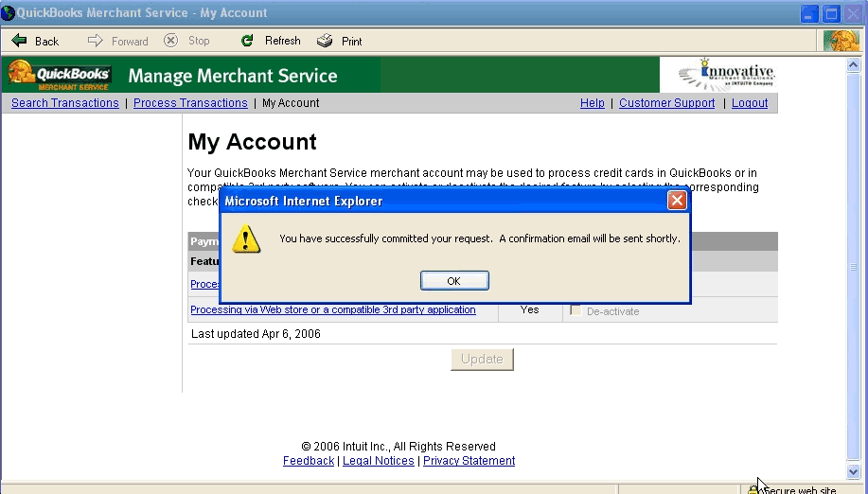Click the window title globe icon
Screen dimensions: 868x494
point(8,12)
